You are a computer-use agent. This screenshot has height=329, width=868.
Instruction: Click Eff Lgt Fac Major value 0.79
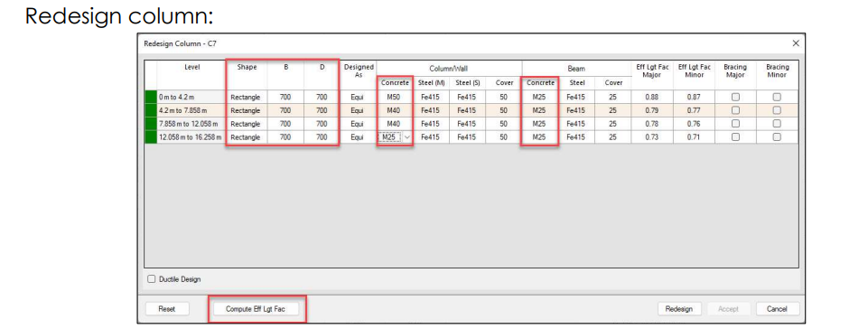tap(651, 110)
